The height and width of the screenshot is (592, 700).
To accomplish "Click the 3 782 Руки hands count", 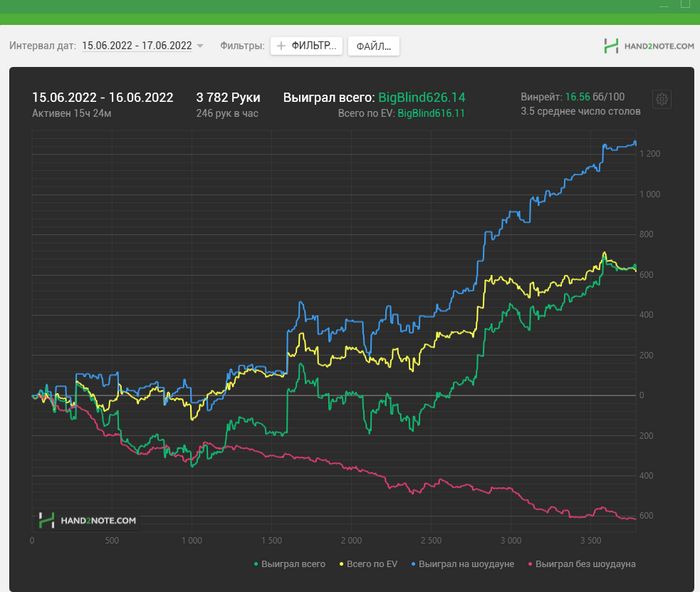I will coord(228,98).
